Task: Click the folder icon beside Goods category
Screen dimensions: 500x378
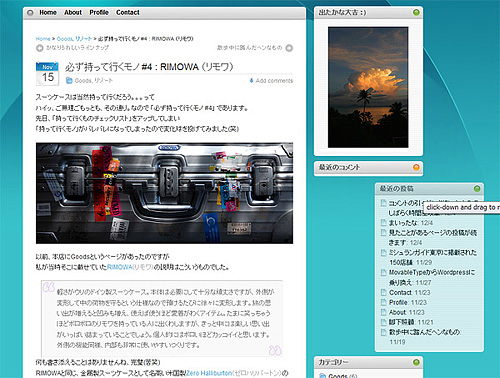Action: pos(69,80)
